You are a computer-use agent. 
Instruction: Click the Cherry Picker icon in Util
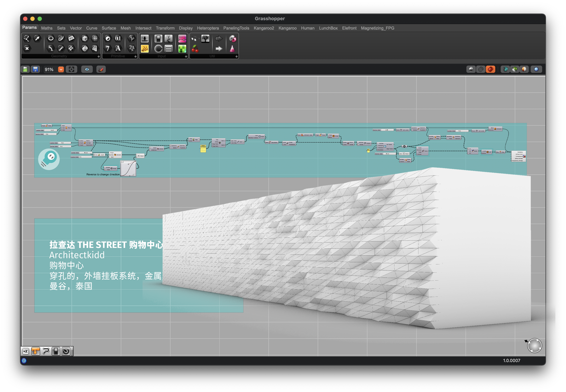[x=195, y=49]
